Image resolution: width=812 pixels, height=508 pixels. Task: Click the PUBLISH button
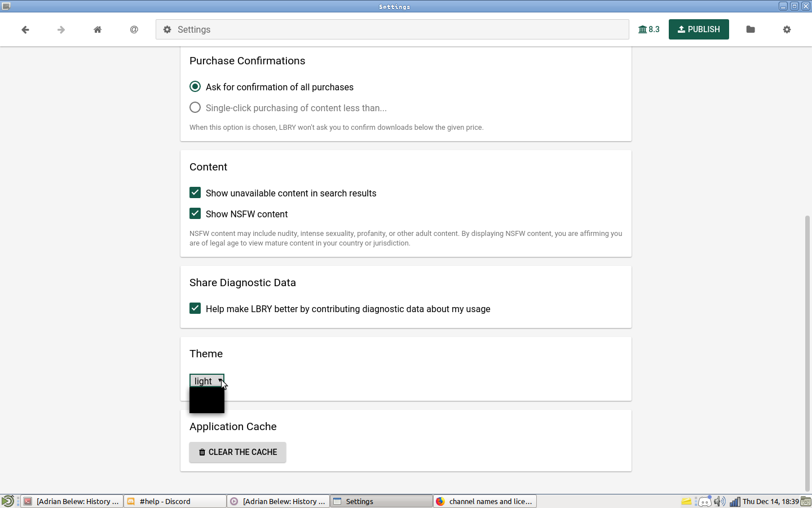tap(699, 29)
